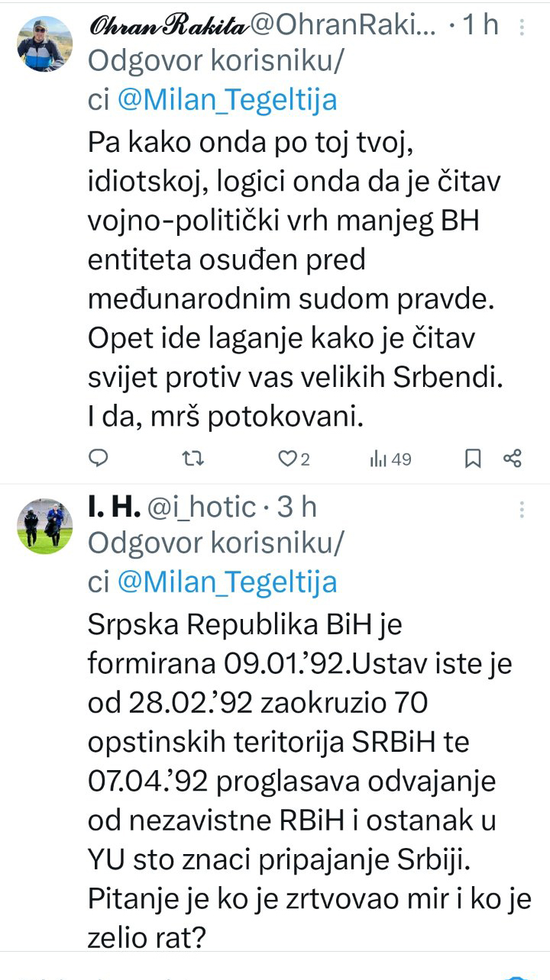Image resolution: width=550 pixels, height=980 pixels.
Task: Open I. H.'s profile avatar
Action: click(x=44, y=527)
